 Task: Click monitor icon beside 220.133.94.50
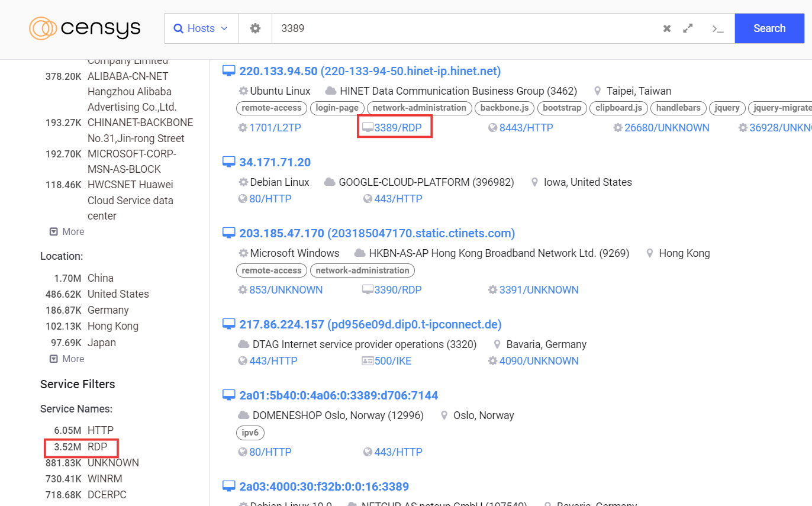(x=229, y=72)
